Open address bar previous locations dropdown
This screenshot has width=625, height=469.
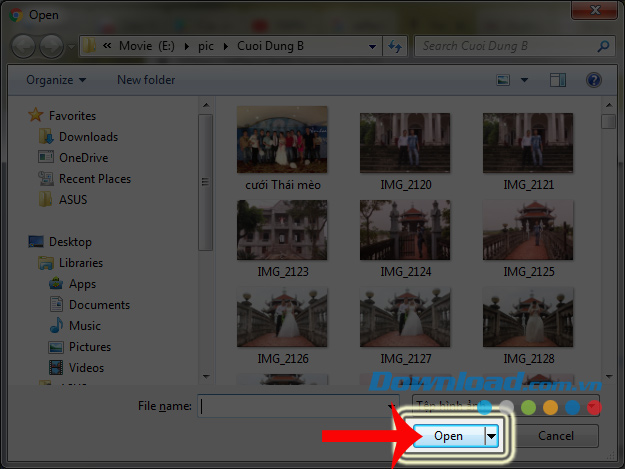coord(372,47)
